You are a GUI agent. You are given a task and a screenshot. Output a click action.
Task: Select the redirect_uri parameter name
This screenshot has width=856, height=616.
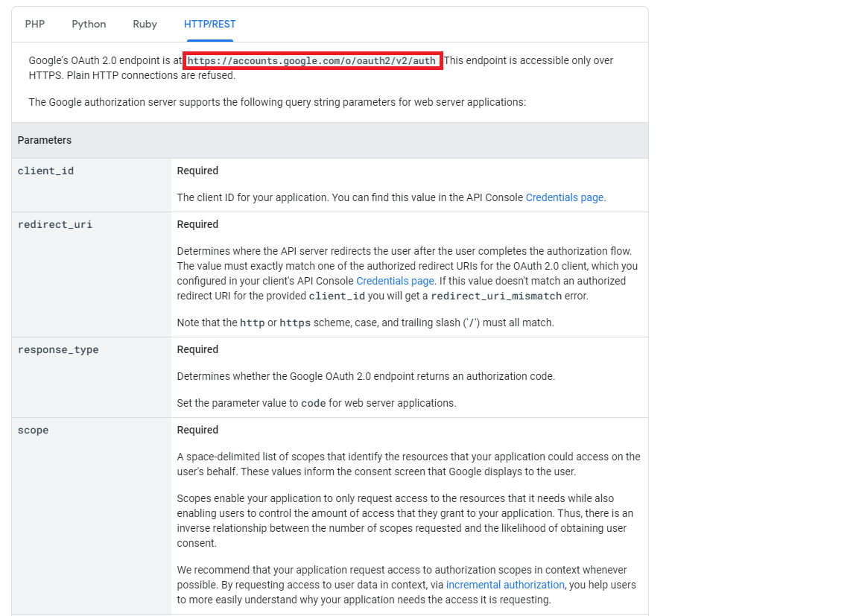point(54,224)
